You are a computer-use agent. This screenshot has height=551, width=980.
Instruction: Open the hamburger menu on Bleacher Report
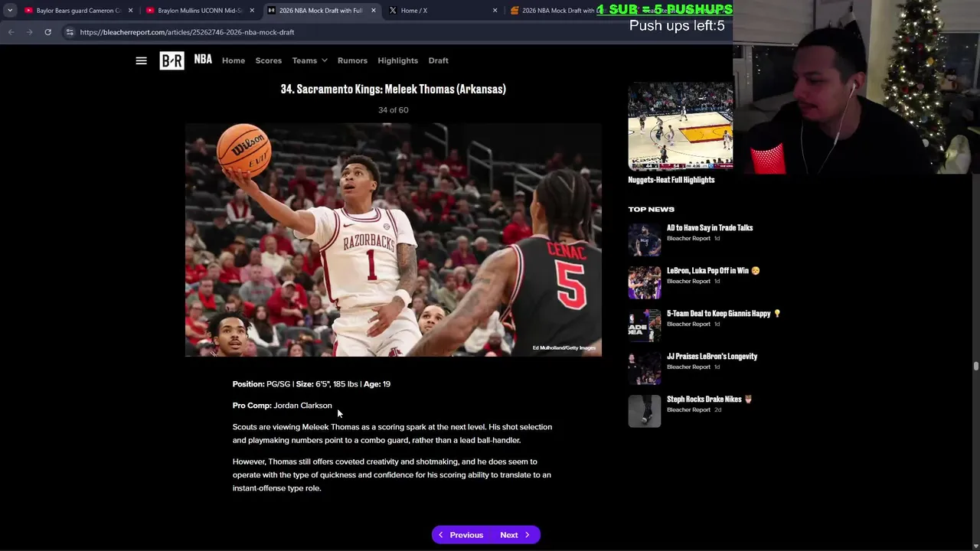(x=141, y=60)
